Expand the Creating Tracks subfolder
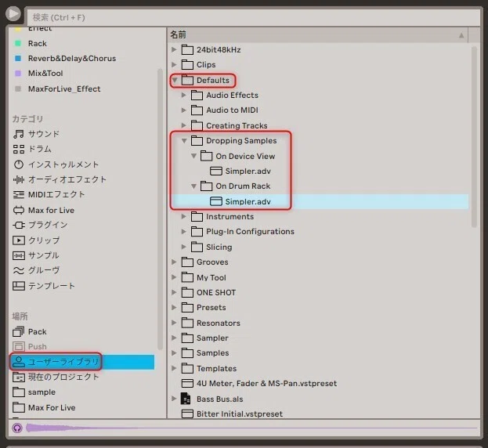488x448 pixels. tap(183, 125)
